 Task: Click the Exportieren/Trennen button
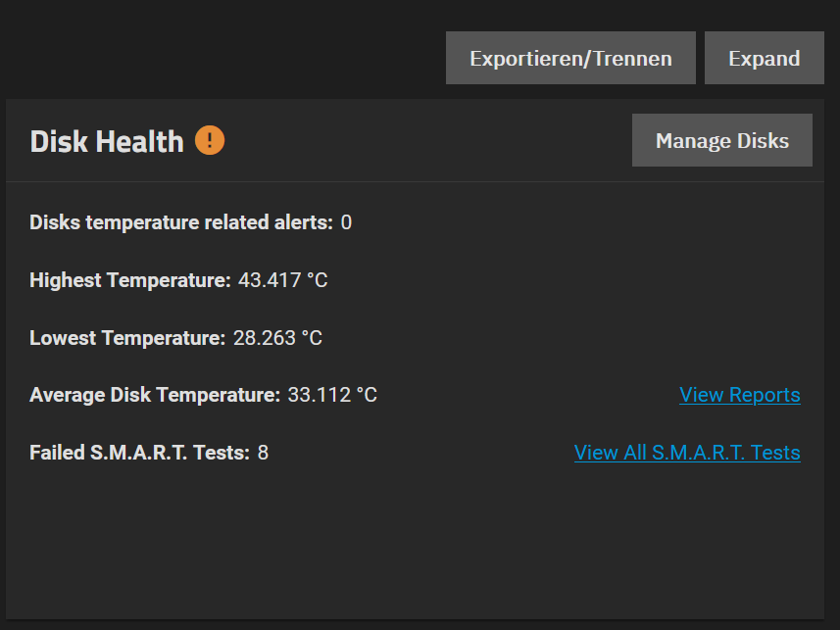pyautogui.click(x=570, y=58)
